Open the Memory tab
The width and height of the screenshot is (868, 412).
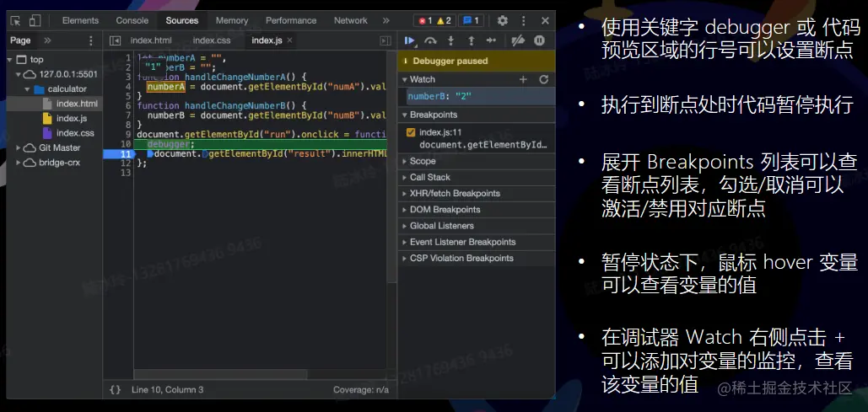(x=232, y=20)
